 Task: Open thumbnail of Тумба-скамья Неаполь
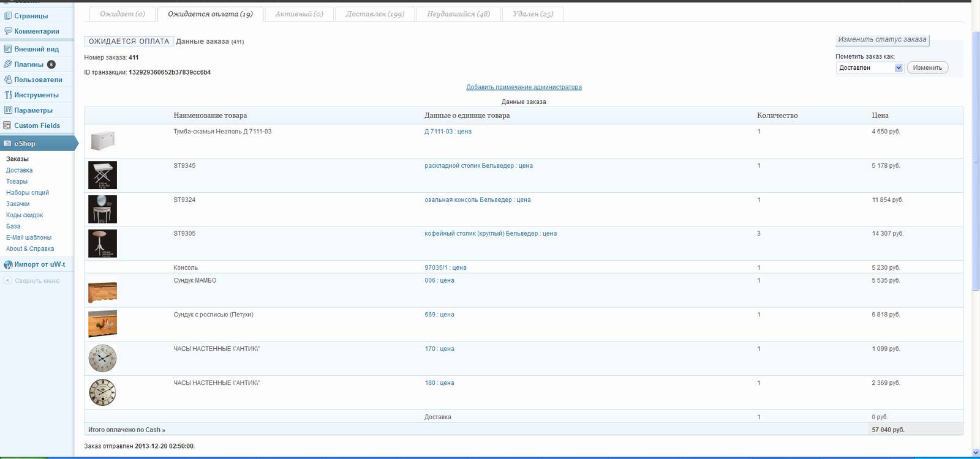click(102, 141)
